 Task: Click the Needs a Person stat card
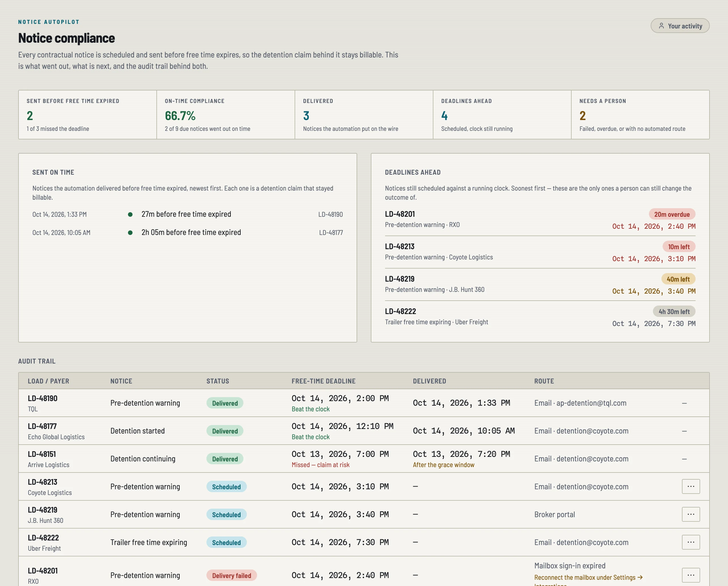[x=640, y=115]
